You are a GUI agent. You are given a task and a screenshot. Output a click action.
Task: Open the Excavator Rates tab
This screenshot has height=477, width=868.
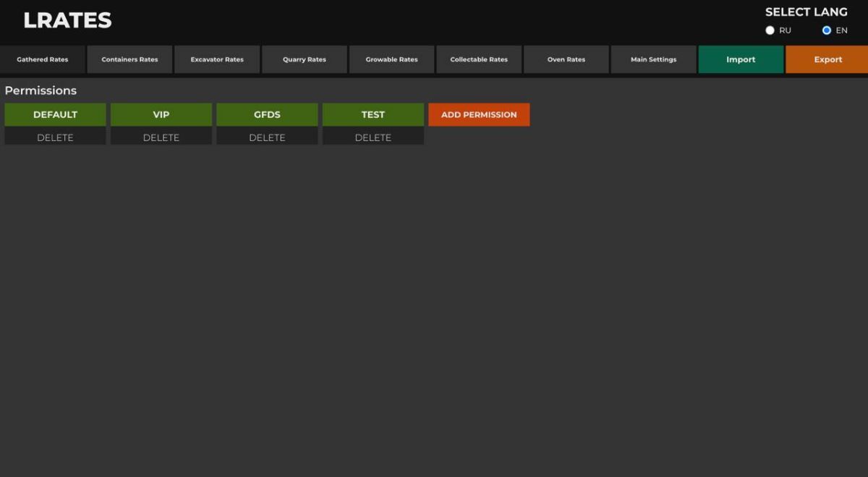coord(217,59)
